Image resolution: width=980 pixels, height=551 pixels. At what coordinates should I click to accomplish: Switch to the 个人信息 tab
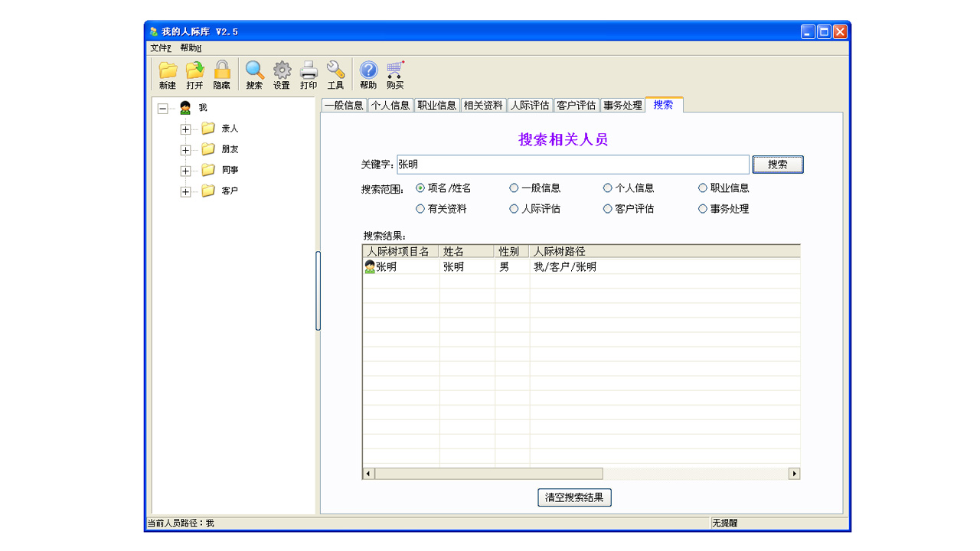tap(390, 106)
